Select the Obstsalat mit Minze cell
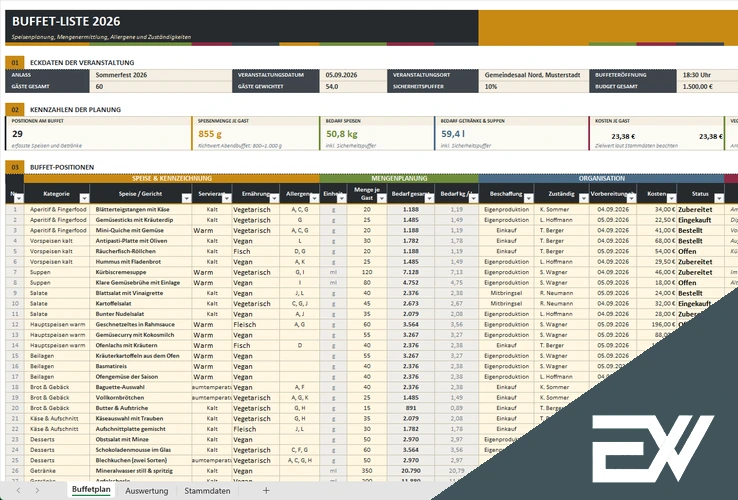Screen dimensions: 738x500 click(x=140, y=439)
